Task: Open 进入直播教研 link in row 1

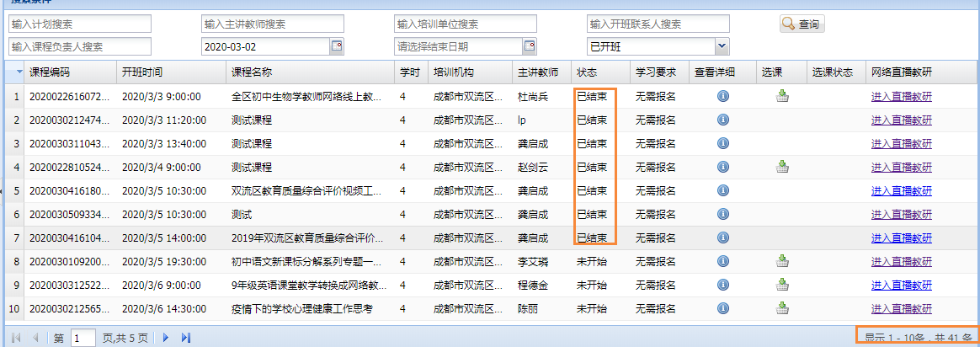Action: (901, 97)
